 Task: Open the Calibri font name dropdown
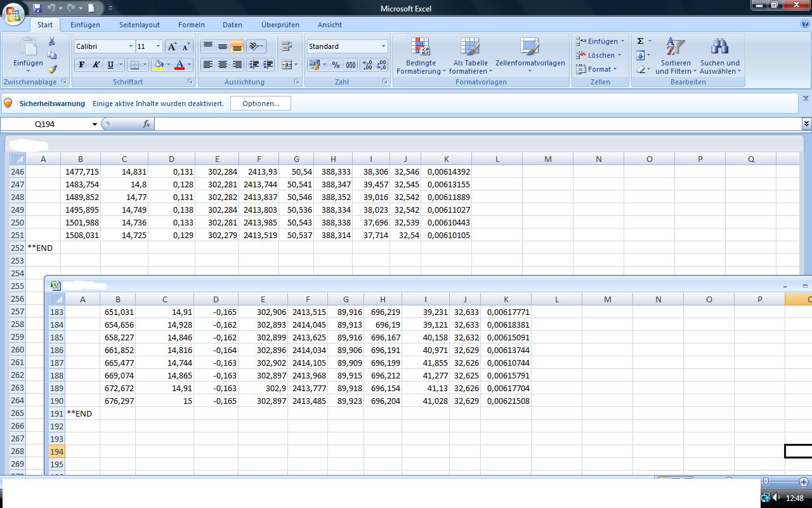pos(131,46)
